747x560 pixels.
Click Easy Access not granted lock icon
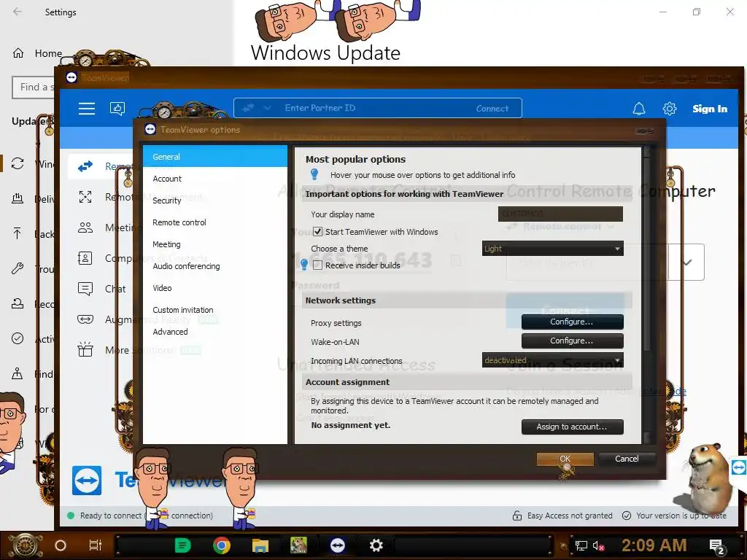pyautogui.click(x=517, y=516)
